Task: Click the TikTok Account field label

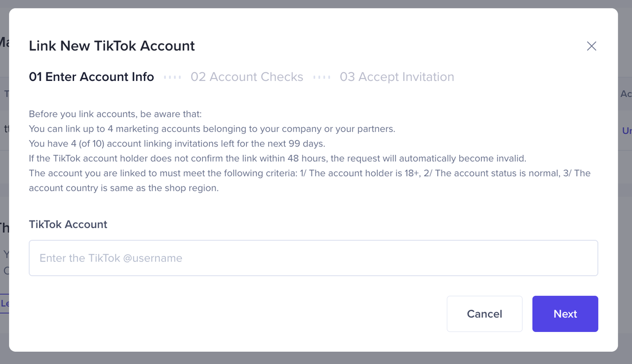Action: (x=68, y=224)
